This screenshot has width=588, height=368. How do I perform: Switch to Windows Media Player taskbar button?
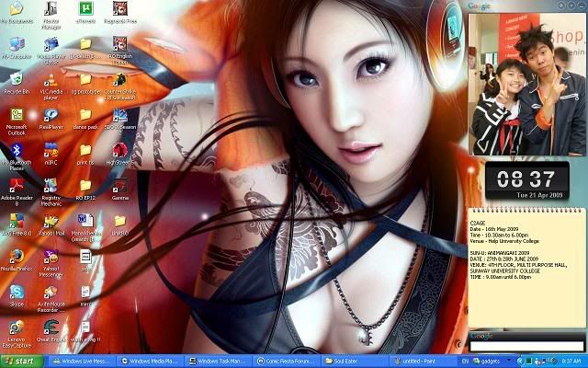(x=149, y=362)
